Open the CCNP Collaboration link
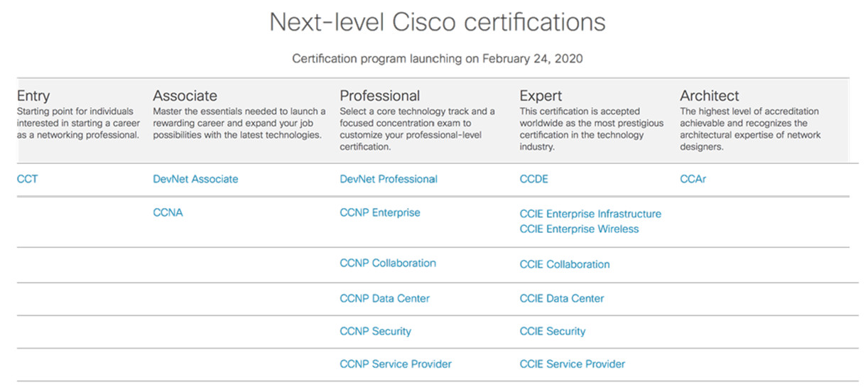This screenshot has width=868, height=392. [388, 263]
